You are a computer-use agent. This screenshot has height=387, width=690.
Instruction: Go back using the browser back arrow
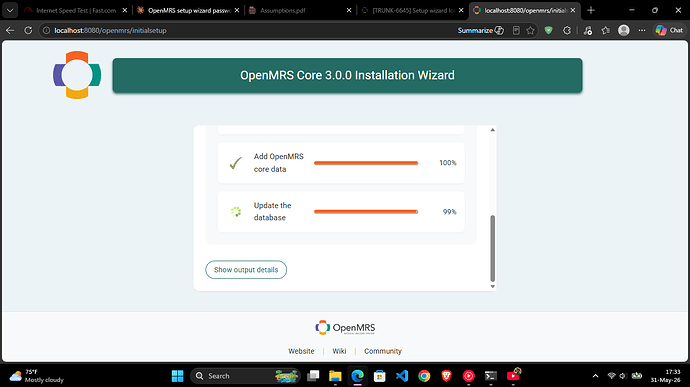tap(10, 30)
